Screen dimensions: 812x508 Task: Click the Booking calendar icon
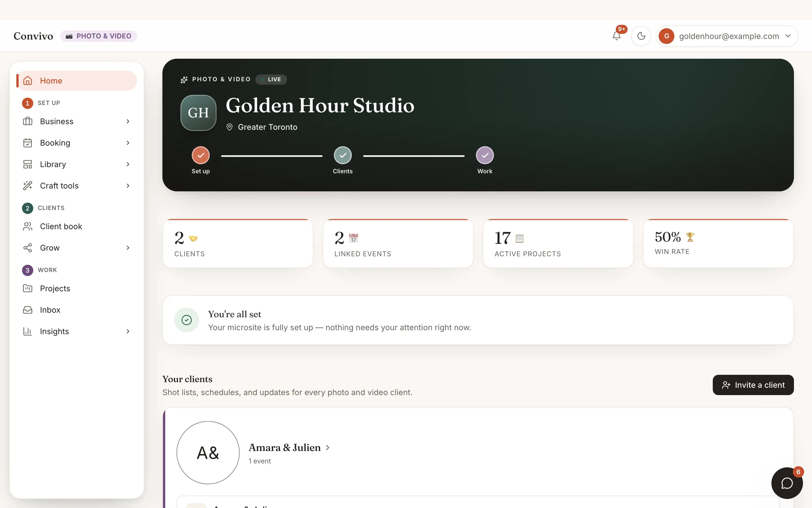pos(28,143)
